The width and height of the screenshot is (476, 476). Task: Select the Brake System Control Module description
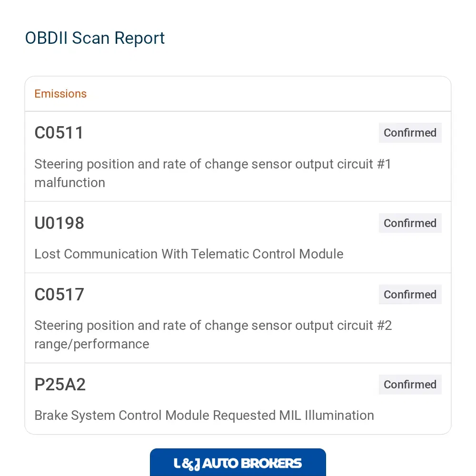(x=204, y=416)
